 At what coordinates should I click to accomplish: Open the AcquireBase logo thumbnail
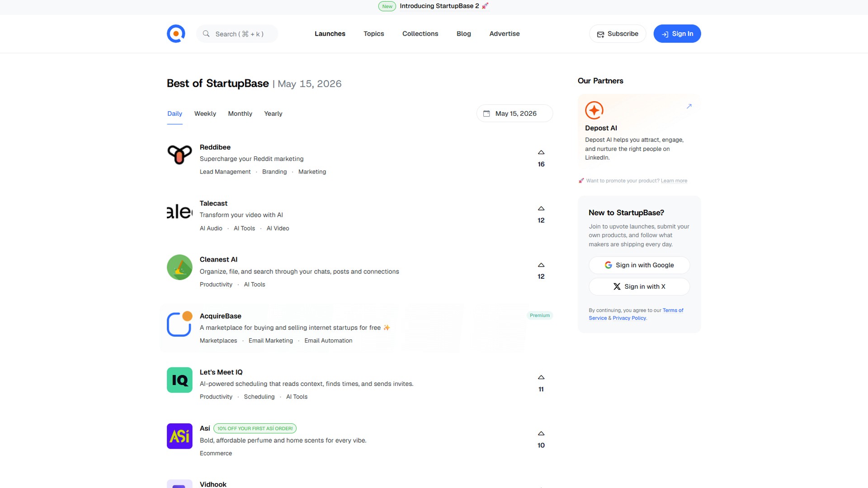[179, 324]
